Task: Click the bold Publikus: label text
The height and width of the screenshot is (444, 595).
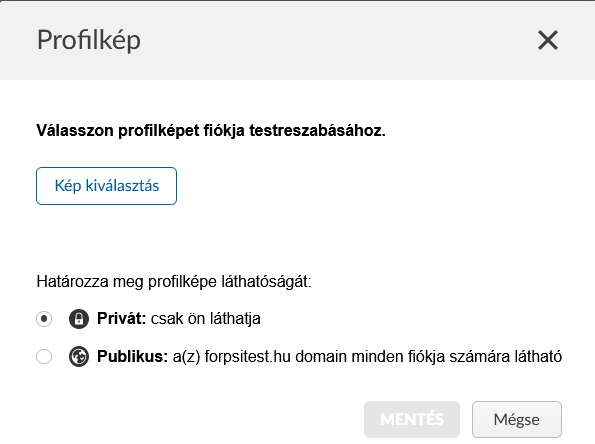Action: [x=132, y=357]
